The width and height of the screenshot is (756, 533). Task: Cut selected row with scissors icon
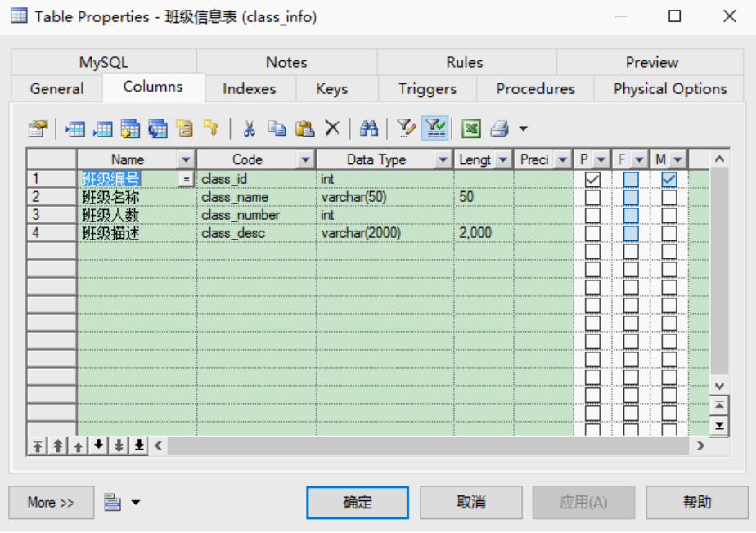(250, 128)
